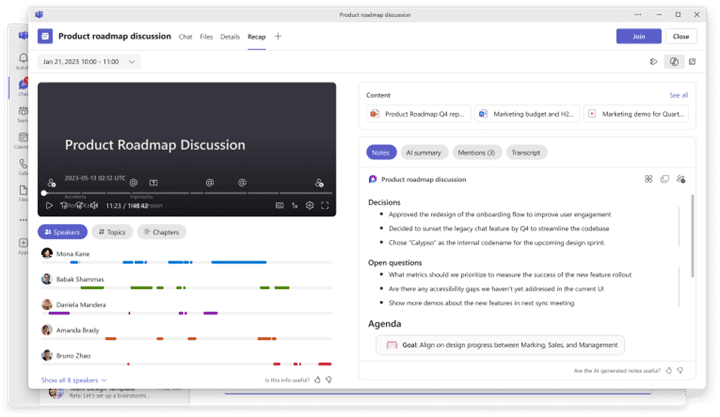Jump to first @ mention marker on timeline
The image size is (720, 417).
134,182
